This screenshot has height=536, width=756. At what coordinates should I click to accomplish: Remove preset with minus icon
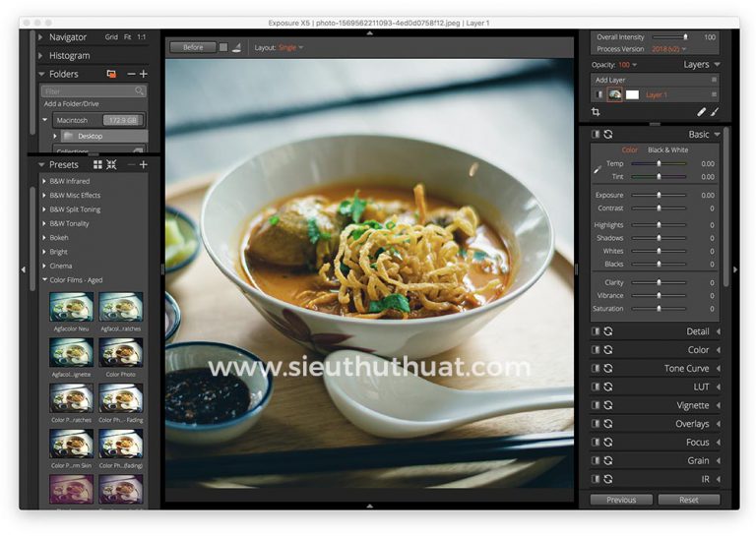(131, 164)
